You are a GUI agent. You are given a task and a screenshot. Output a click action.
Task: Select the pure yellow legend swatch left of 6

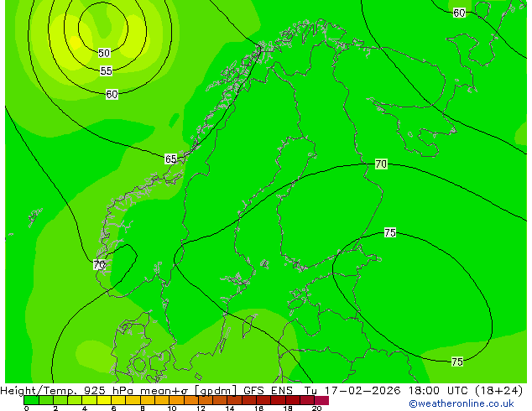point(104,400)
